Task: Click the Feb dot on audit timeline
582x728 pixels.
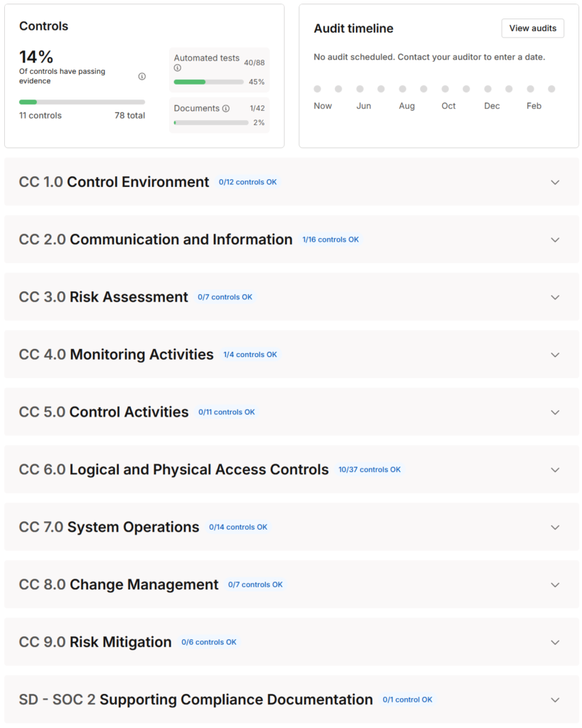Action: click(x=530, y=89)
